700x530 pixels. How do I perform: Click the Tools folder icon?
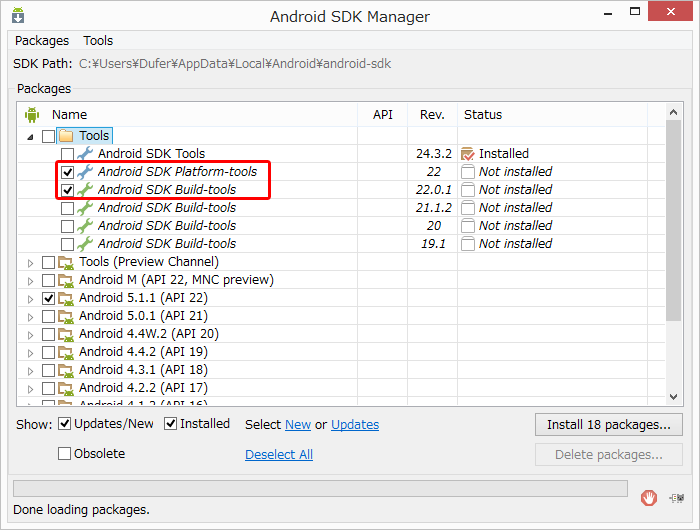pyautogui.click(x=66, y=136)
